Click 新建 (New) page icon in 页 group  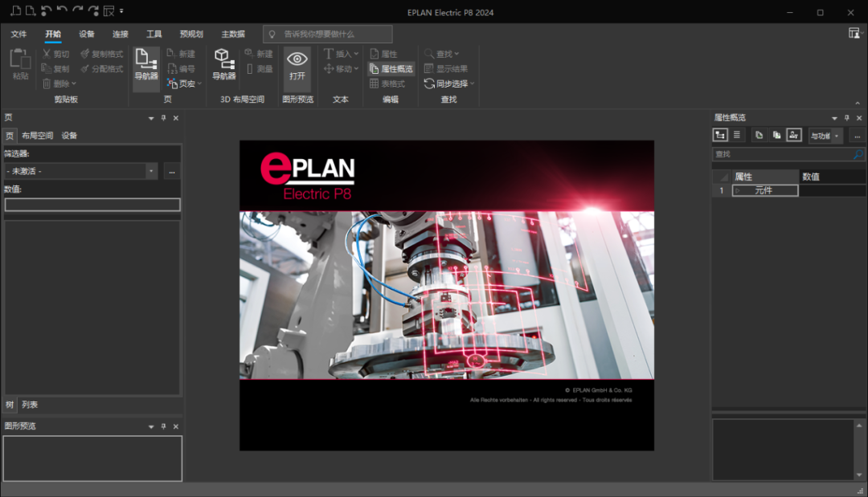point(172,54)
